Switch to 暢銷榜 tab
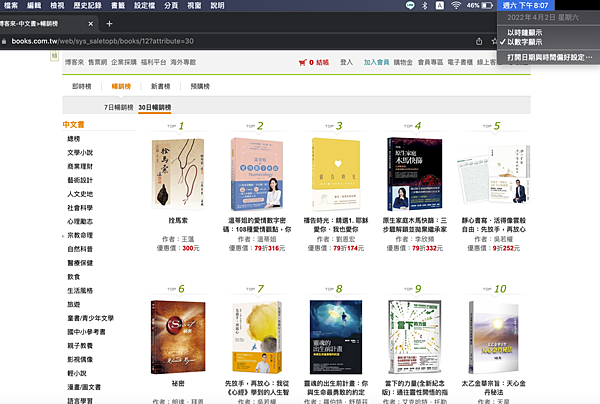The image size is (600, 404). [121, 86]
